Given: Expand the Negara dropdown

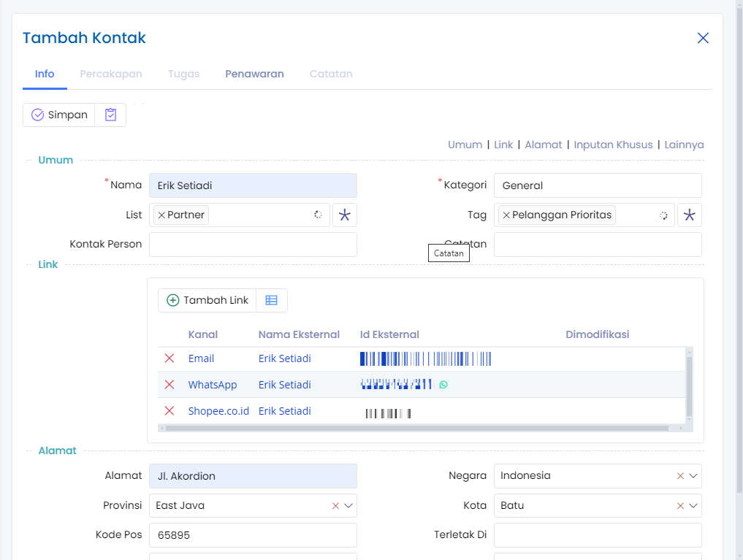Looking at the screenshot, I should (x=693, y=476).
